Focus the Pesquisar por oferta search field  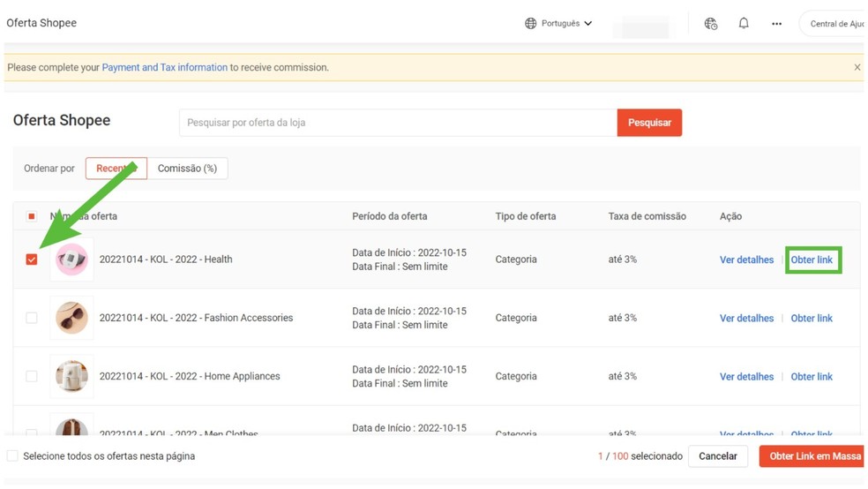point(398,123)
